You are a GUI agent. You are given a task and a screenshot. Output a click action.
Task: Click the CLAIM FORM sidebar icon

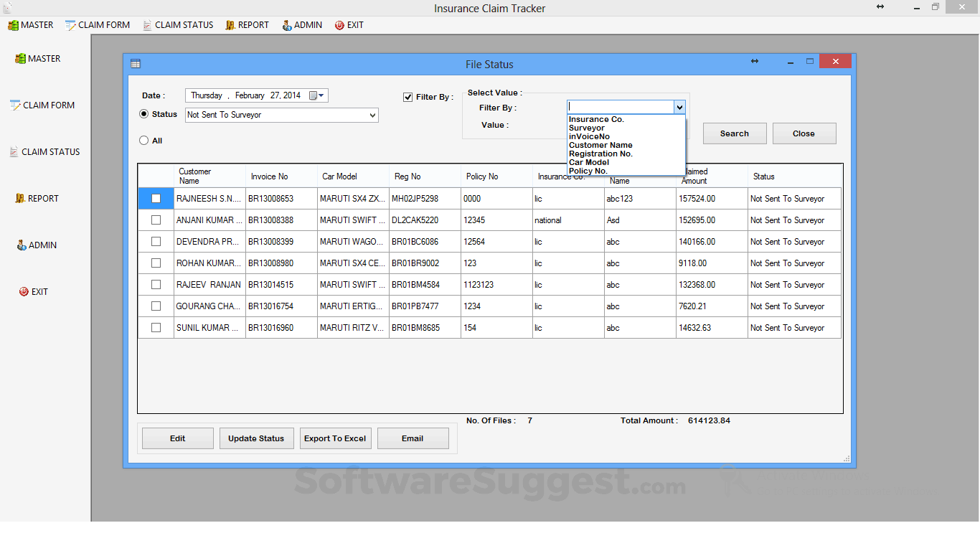pos(42,105)
